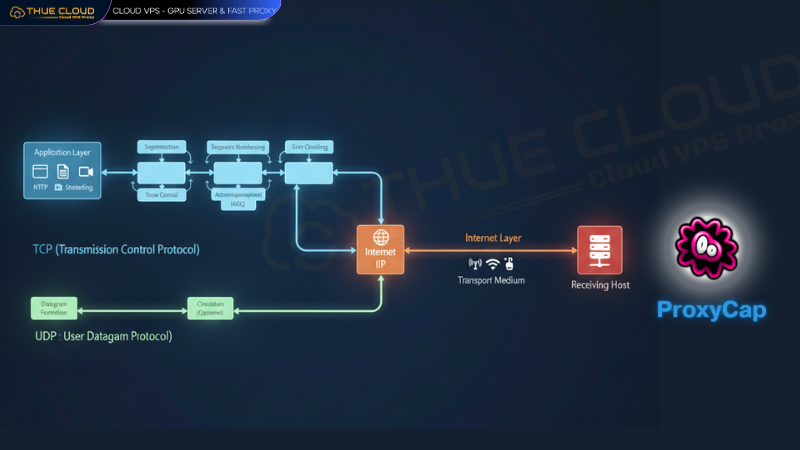Click the video camera icon in Application Layer
This screenshot has height=450, width=800.
85,173
